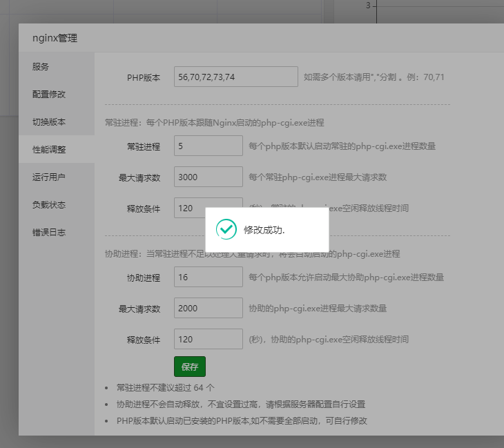Viewport: 504px width, 448px height.
Task: Click the success checkmark icon
Action: pyautogui.click(x=226, y=229)
